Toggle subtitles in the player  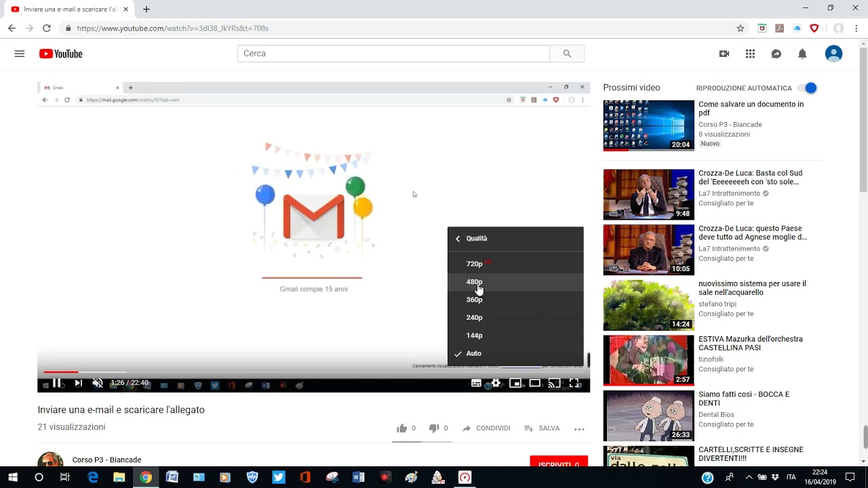[476, 383]
